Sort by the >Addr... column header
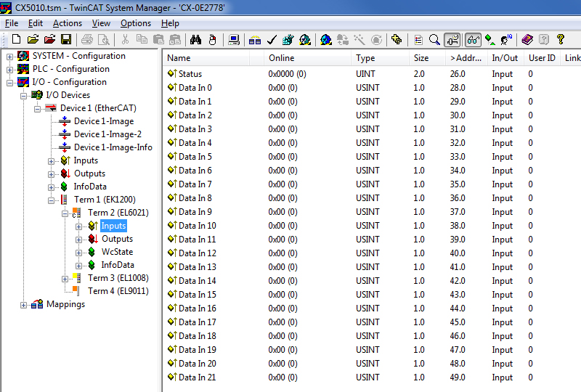581x392 pixels. coord(466,58)
